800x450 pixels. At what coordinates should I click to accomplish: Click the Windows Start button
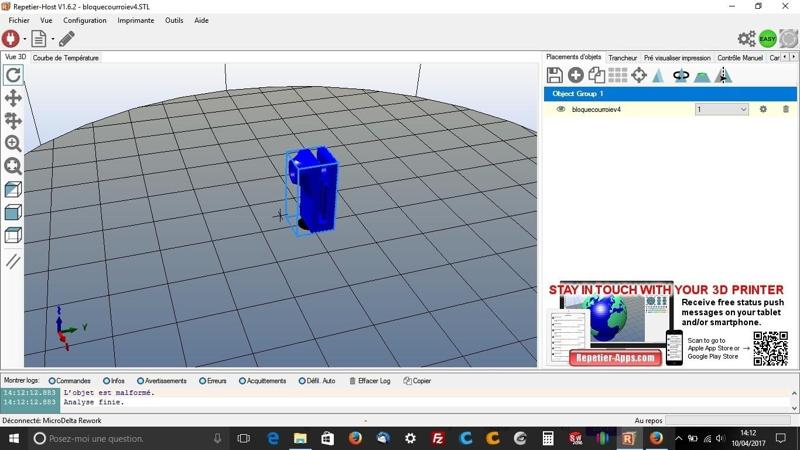click(14, 439)
